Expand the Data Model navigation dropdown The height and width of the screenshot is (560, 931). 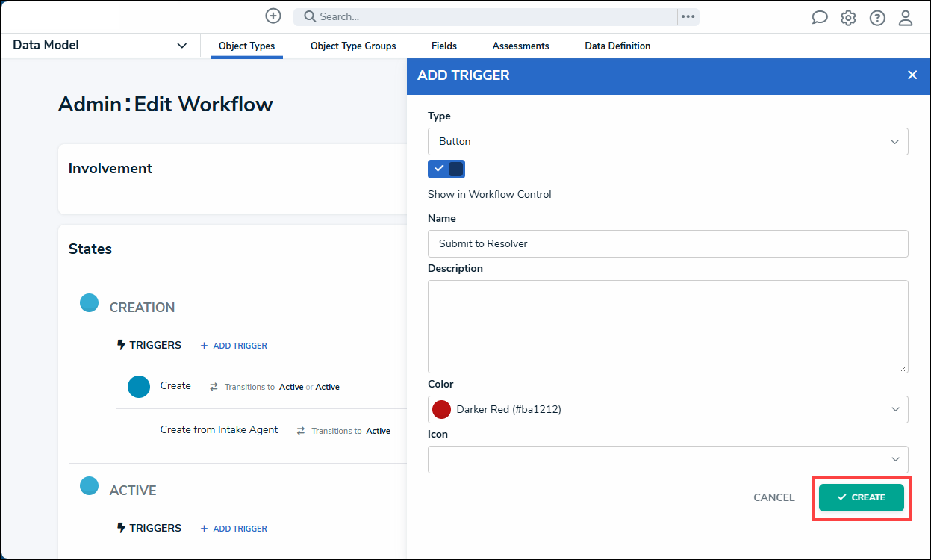click(100, 46)
